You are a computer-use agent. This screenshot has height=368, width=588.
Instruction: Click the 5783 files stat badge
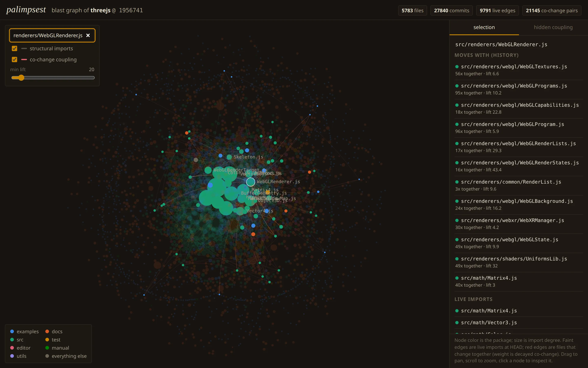(412, 10)
